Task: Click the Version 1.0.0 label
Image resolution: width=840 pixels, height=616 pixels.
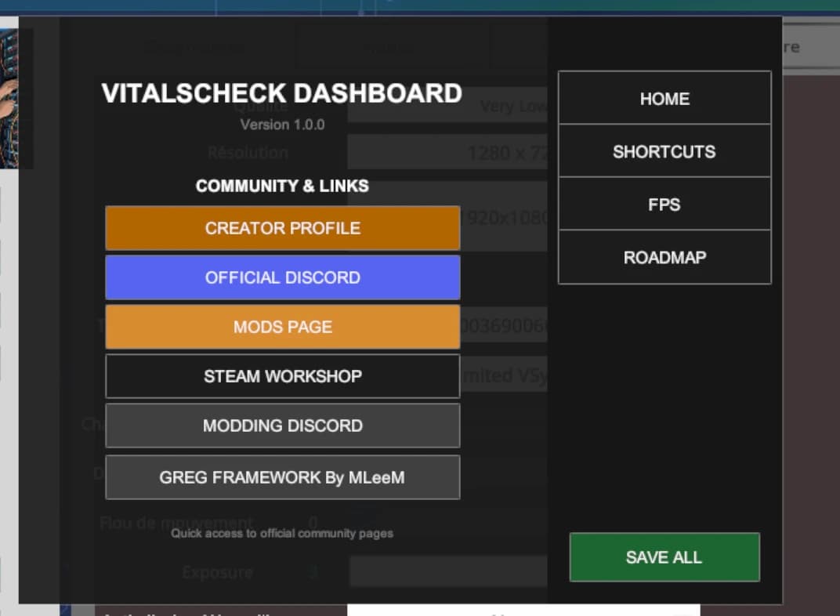Action: coord(282,125)
